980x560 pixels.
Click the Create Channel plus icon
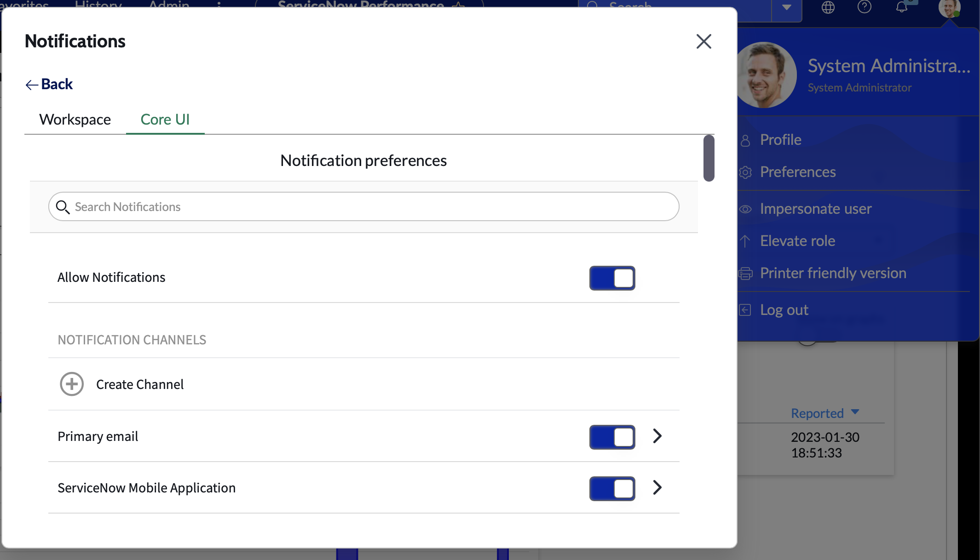click(x=72, y=384)
